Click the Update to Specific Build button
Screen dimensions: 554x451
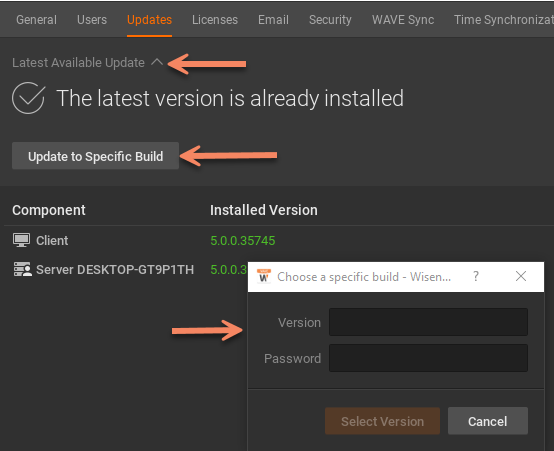click(95, 156)
